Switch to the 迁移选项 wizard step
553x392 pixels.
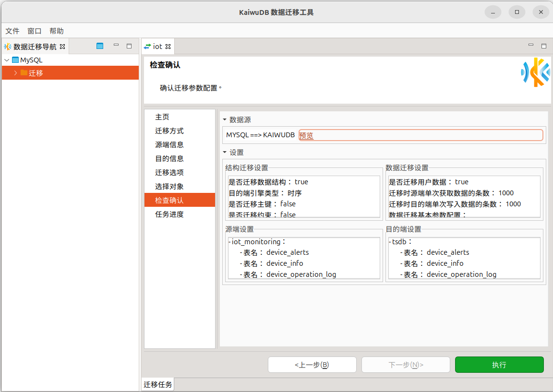(x=169, y=172)
